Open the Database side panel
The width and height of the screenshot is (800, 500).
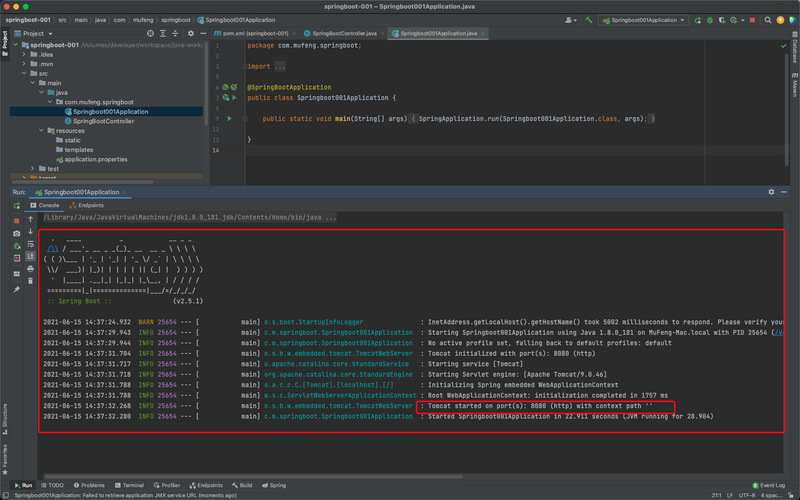[x=794, y=47]
